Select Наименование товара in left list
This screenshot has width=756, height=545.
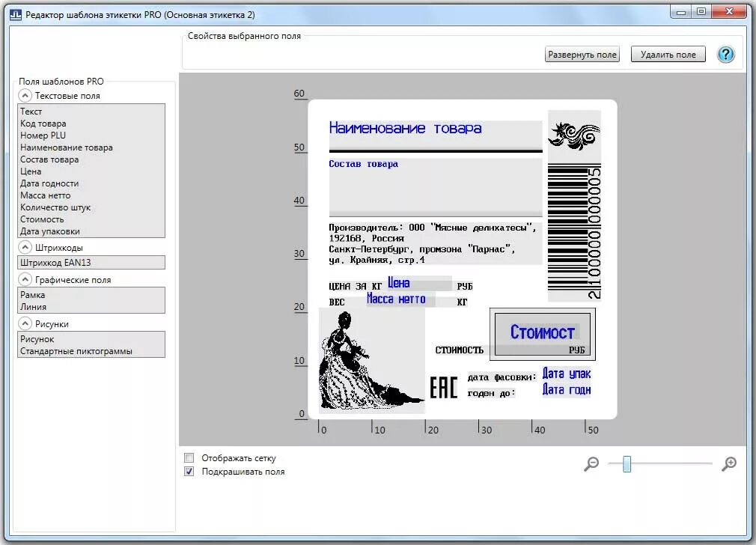tap(91, 147)
